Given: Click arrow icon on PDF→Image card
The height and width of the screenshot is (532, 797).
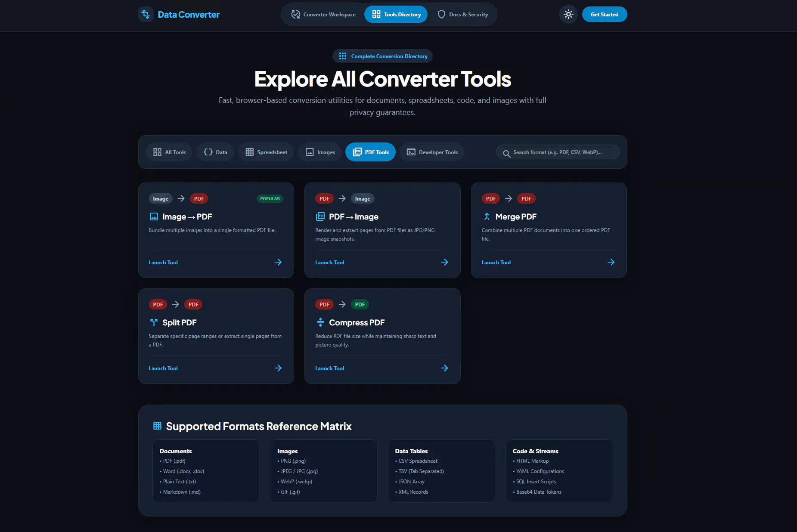Looking at the screenshot, I should [x=445, y=262].
